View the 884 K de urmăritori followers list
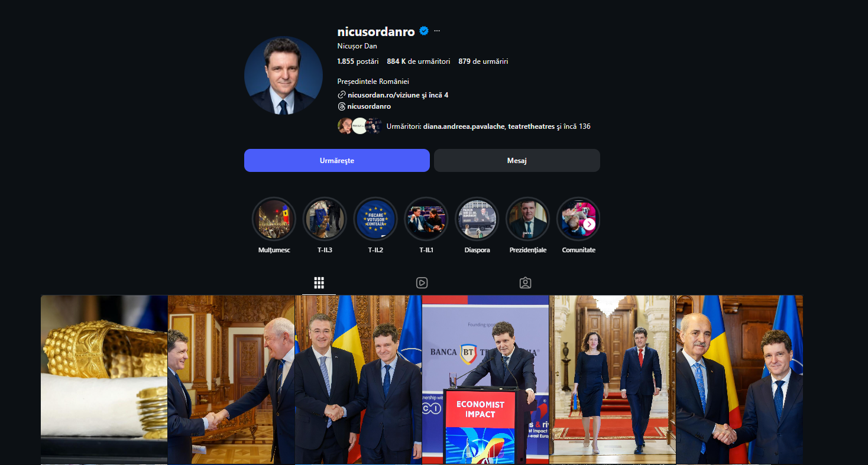 click(419, 61)
